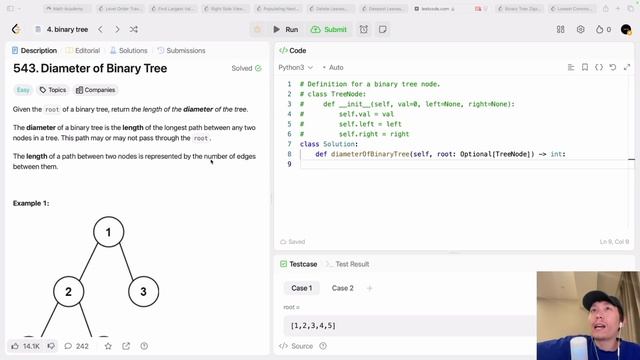
Task: Toggle the Auto setting in code panel
Action: [333, 67]
